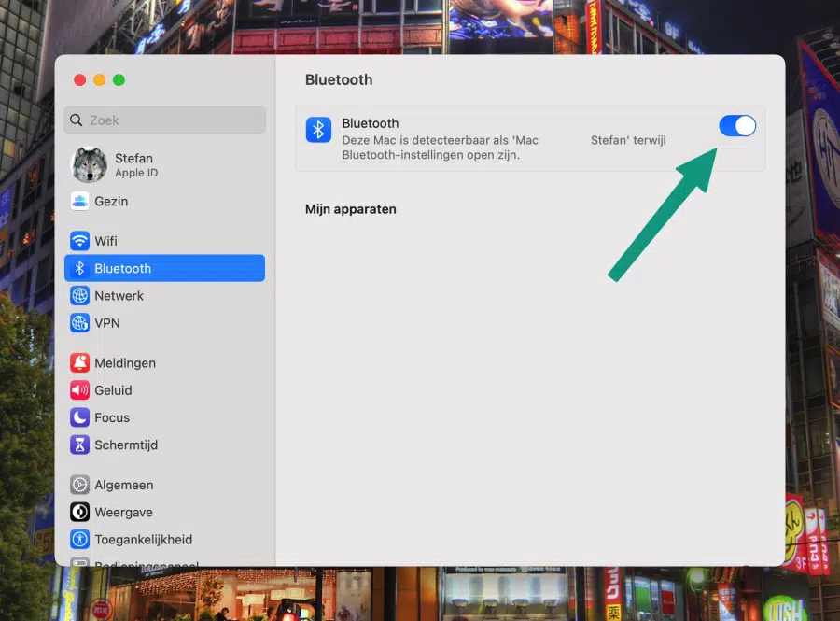Click the Bluetooth page title
Image resolution: width=840 pixels, height=621 pixels.
click(x=339, y=79)
